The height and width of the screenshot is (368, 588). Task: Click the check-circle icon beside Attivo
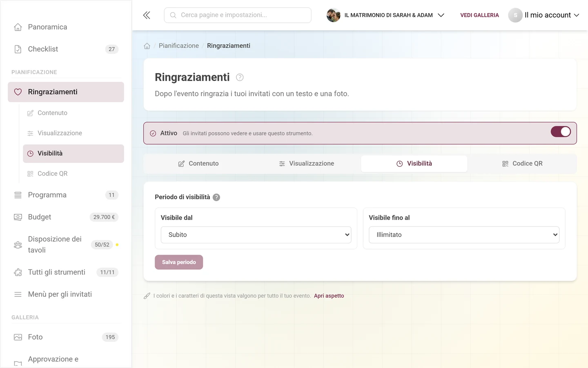153,133
